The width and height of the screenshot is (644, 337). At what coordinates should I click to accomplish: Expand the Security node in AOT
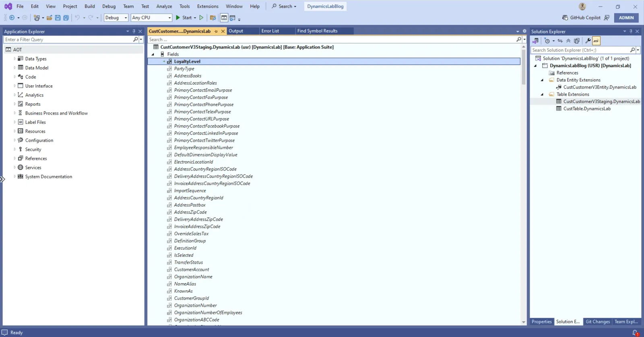pos(15,149)
